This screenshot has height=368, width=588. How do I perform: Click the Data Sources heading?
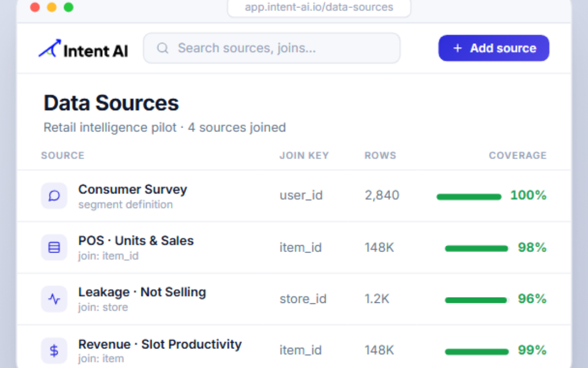[x=111, y=103]
